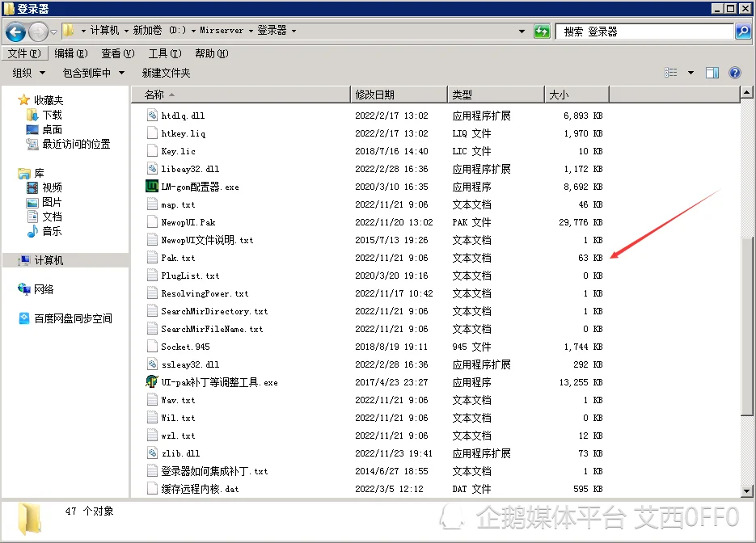Open the address bar history dropdown
The image size is (756, 543).
[x=522, y=32]
